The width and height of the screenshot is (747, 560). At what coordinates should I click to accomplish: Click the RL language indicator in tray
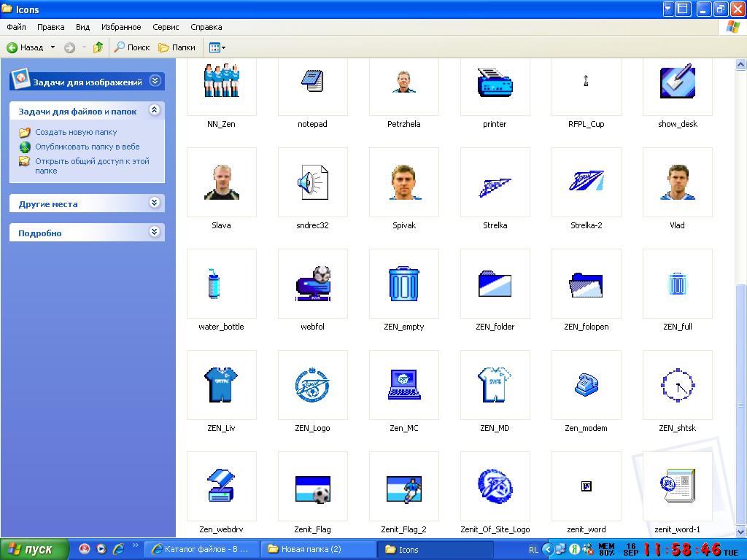click(x=533, y=550)
